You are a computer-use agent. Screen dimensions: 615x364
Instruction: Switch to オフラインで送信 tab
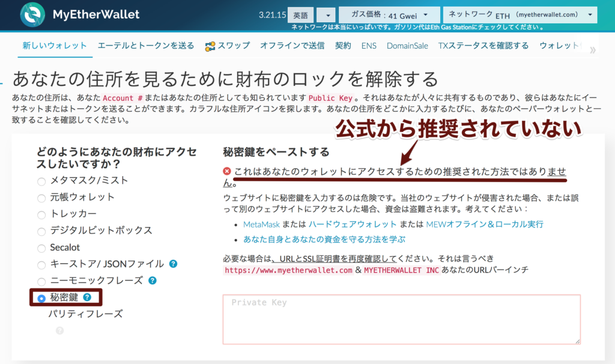(292, 46)
